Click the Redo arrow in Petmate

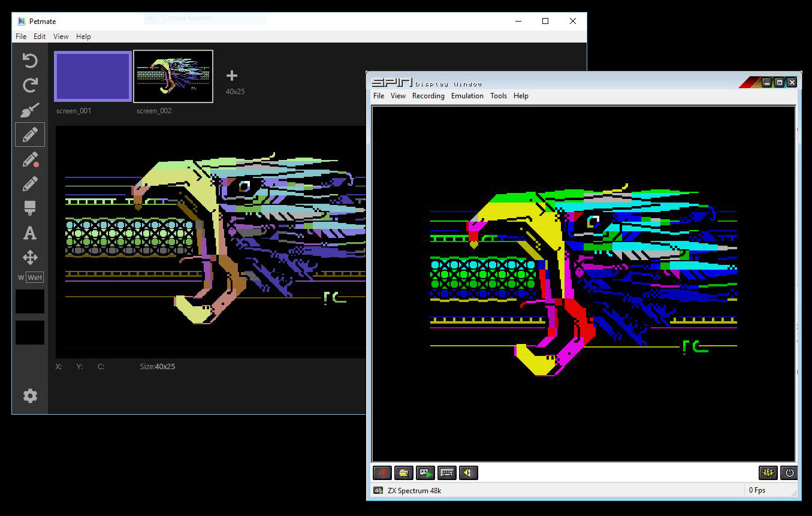coord(30,86)
